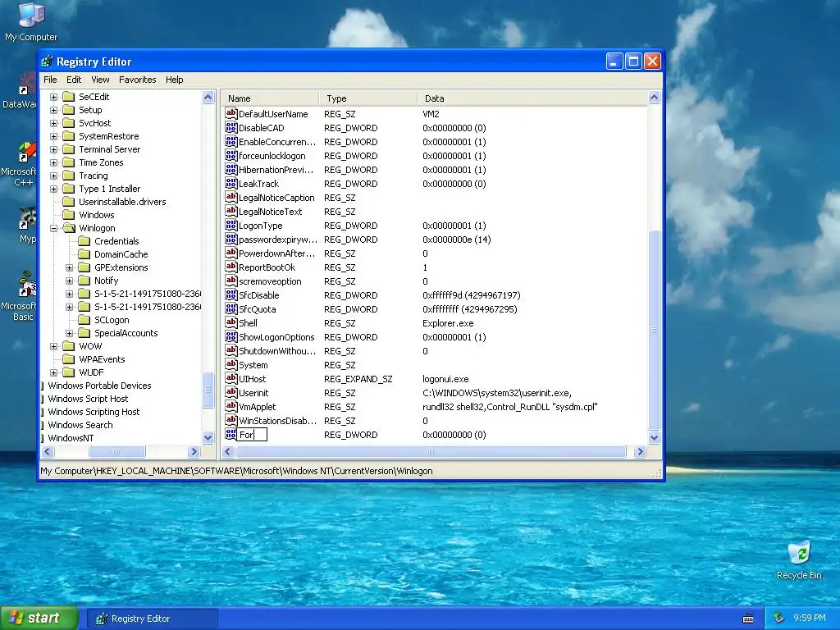Screen dimensions: 840x630
Task: Click the VmApplet string value icon
Action: pyautogui.click(x=231, y=406)
